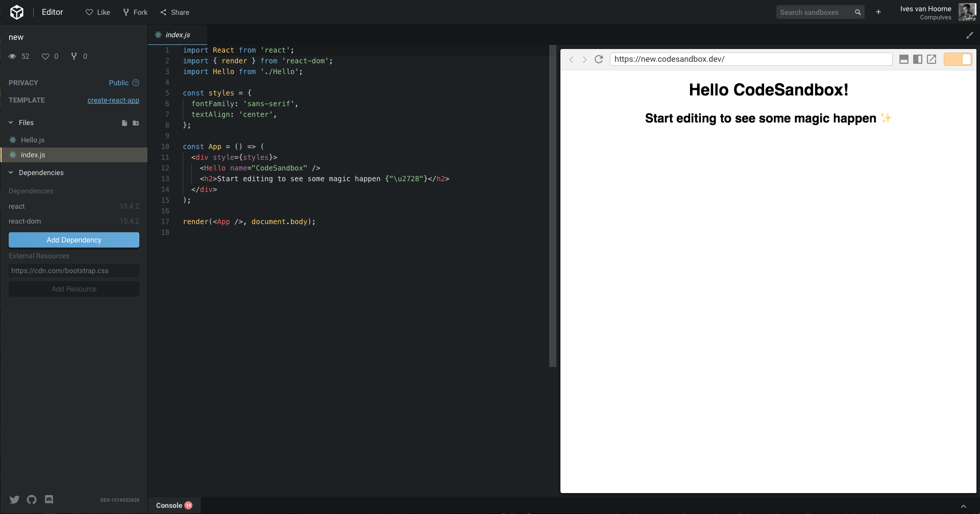Open preview in new window icon

(x=932, y=59)
